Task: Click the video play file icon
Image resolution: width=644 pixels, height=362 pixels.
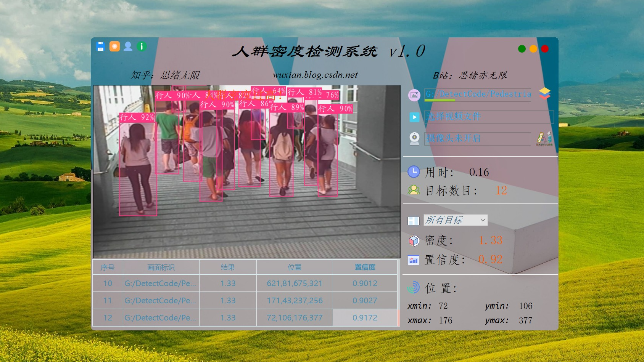Action: (x=414, y=117)
